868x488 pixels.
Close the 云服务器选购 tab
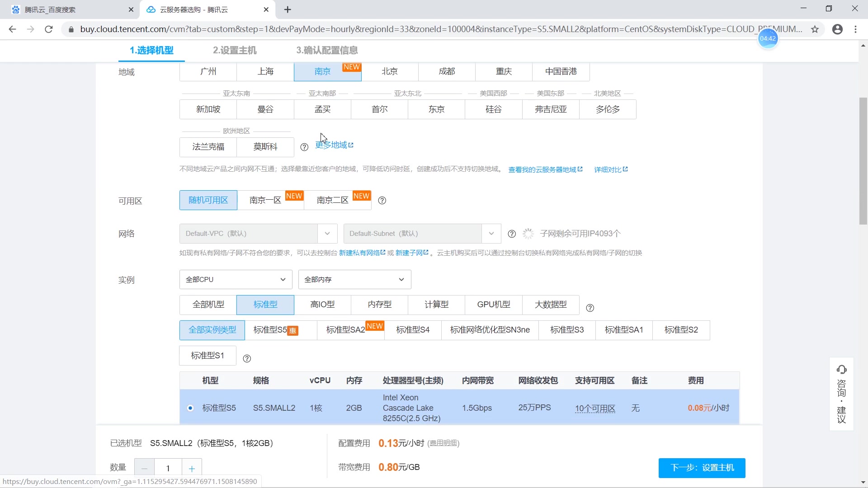pos(266,9)
